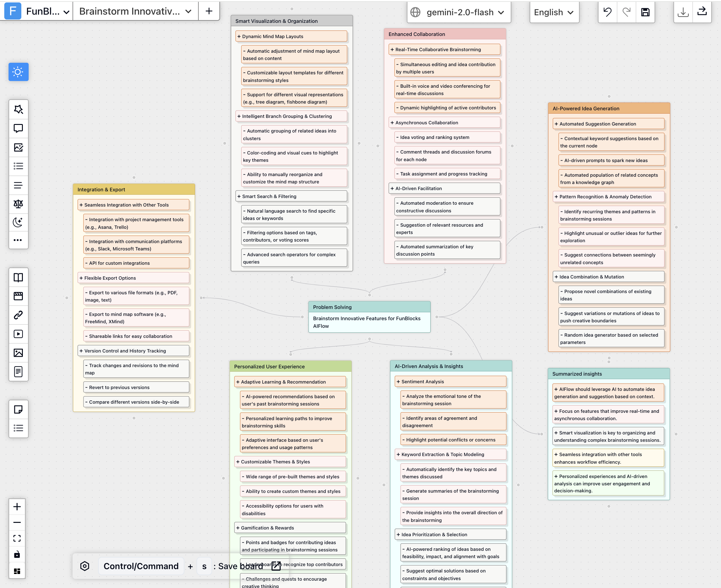The height and width of the screenshot is (588, 721).
Task: Click the share/export button at top right
Action: [702, 12]
